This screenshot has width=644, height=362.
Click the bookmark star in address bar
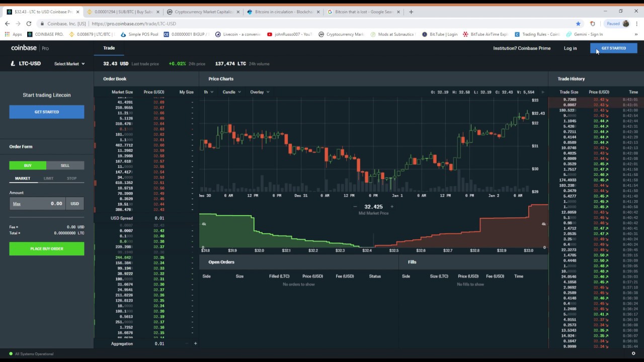point(578,24)
